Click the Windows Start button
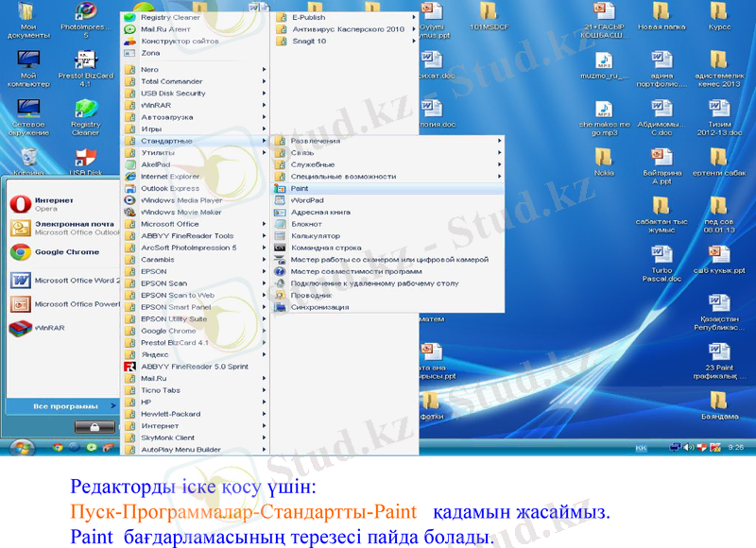The width and height of the screenshot is (756, 548). (21, 447)
